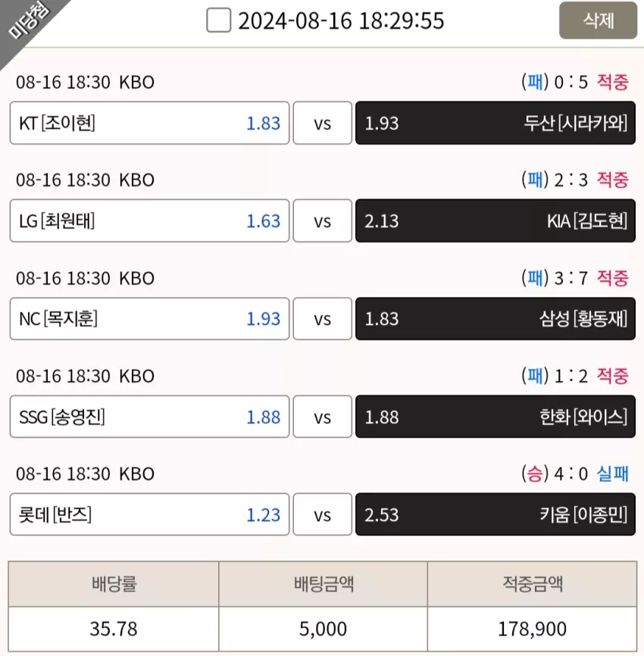Image resolution: width=644 pixels, height=656 pixels.
Task: Select the SSG [송영진] 1.88 odds box
Action: (x=149, y=417)
